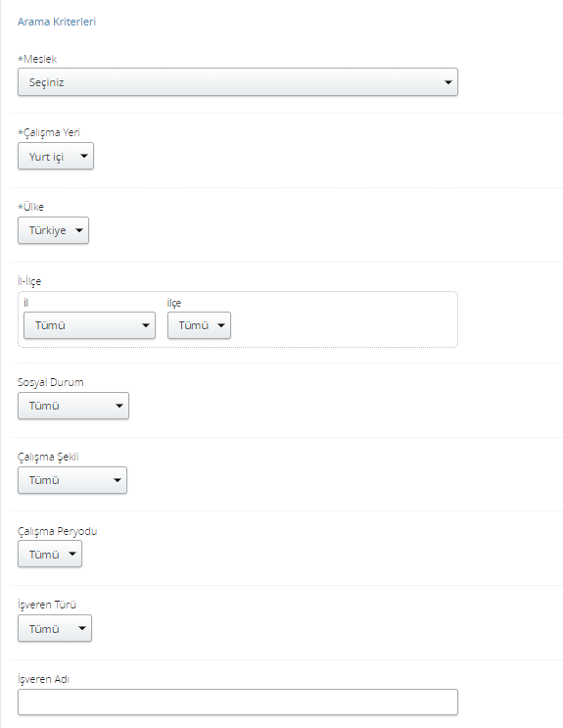The width and height of the screenshot is (563, 728).
Task: Open the İl "Tümü" dropdown
Action: tap(89, 325)
